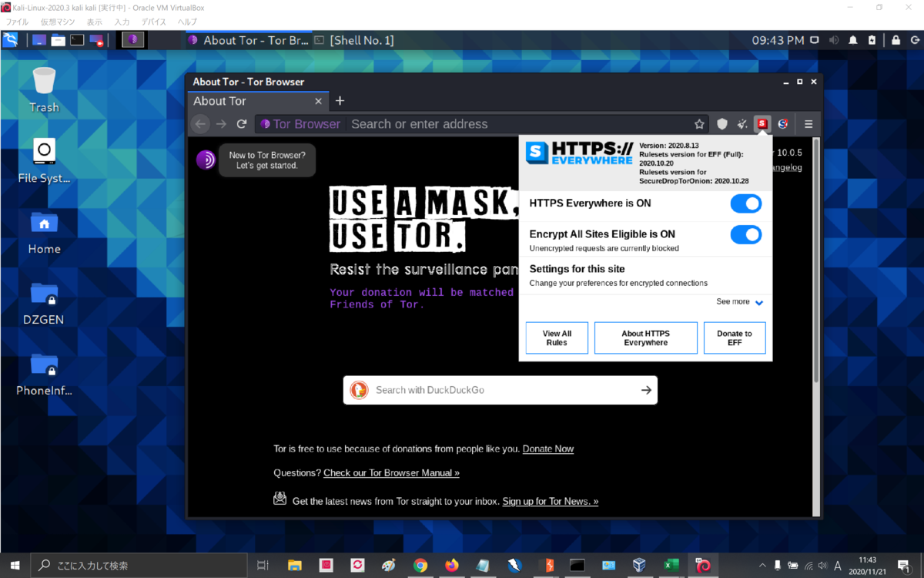Click the muted volume panel icon
Image resolution: width=924 pixels, height=578 pixels.
coord(834,40)
